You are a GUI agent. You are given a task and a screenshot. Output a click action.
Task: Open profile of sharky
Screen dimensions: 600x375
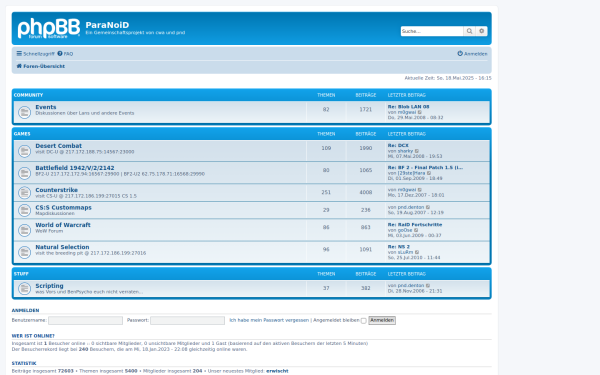click(405, 151)
